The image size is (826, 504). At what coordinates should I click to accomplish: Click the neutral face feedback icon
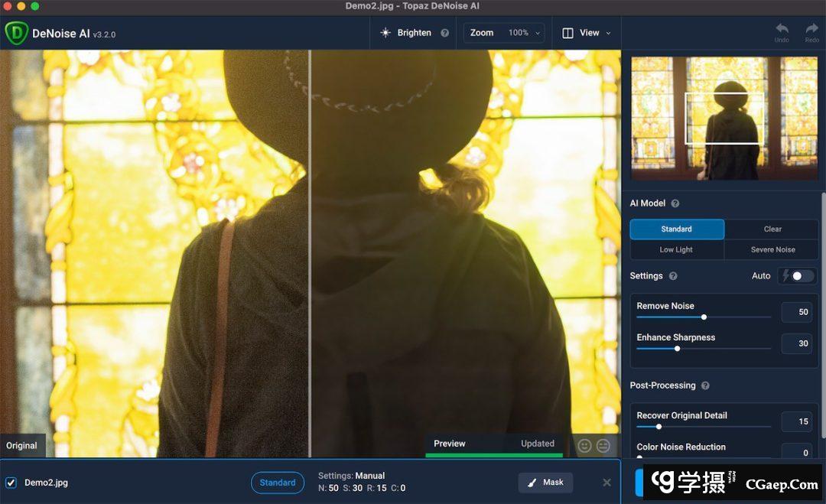(603, 445)
